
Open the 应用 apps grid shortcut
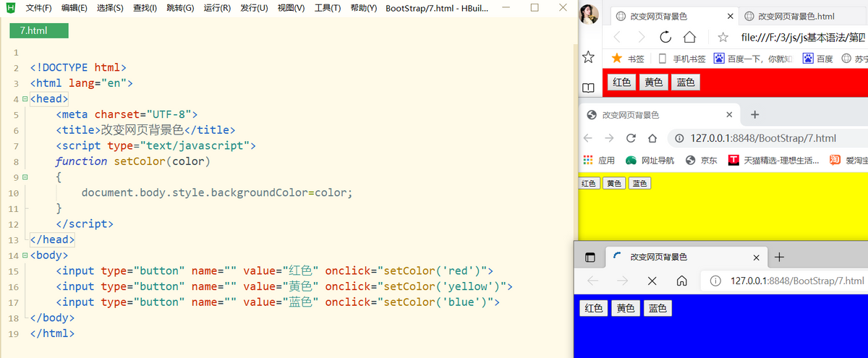598,160
